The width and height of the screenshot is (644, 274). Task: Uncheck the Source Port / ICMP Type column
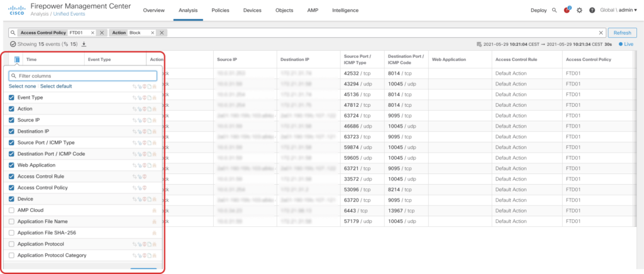point(11,143)
